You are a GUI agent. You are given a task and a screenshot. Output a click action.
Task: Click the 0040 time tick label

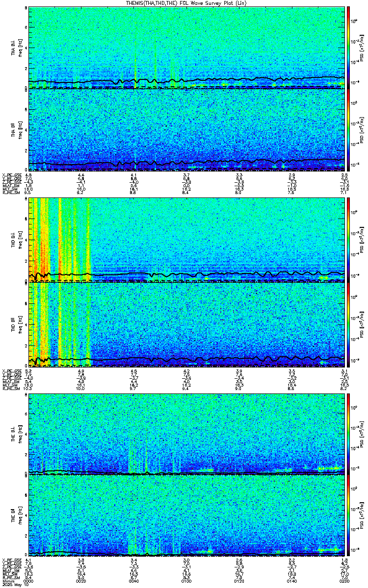pos(134,580)
